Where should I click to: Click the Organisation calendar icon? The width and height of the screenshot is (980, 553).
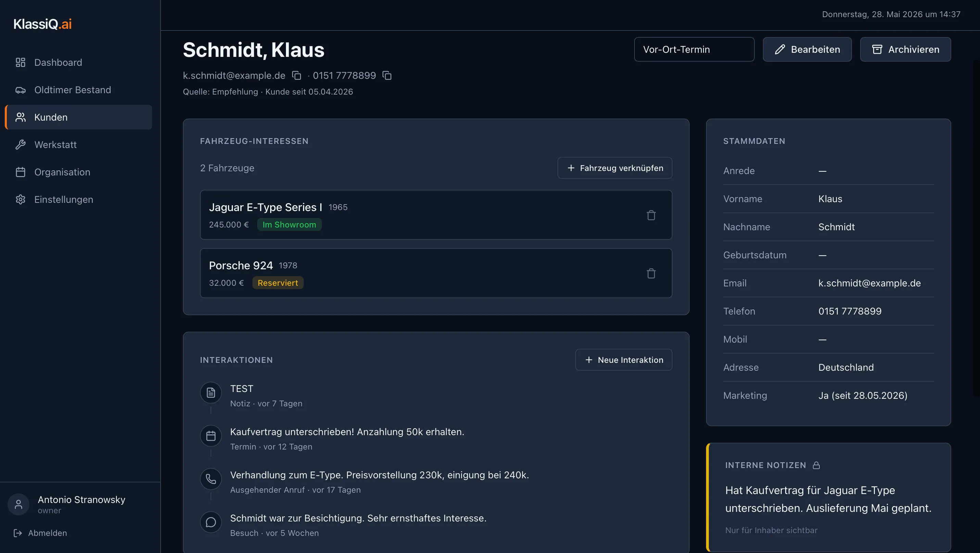21,172
